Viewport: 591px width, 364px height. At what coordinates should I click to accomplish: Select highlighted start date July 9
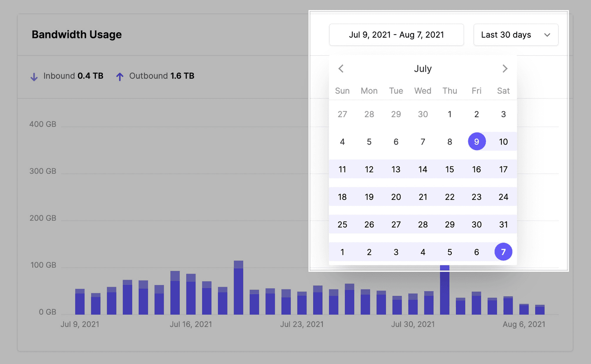tap(476, 142)
